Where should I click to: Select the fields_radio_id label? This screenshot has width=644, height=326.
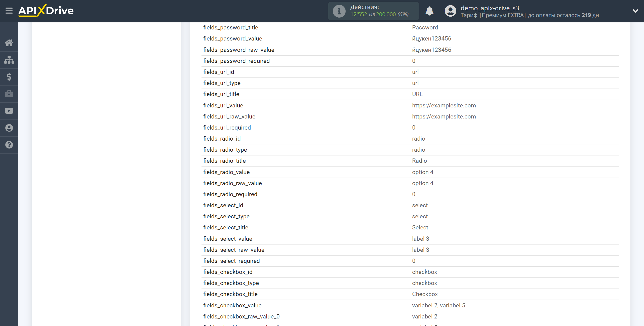[222, 139]
